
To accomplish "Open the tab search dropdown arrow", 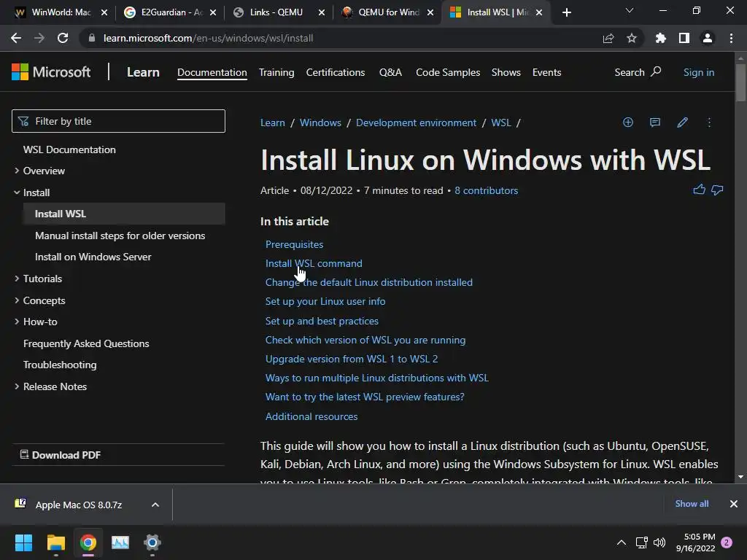I will [630, 10].
